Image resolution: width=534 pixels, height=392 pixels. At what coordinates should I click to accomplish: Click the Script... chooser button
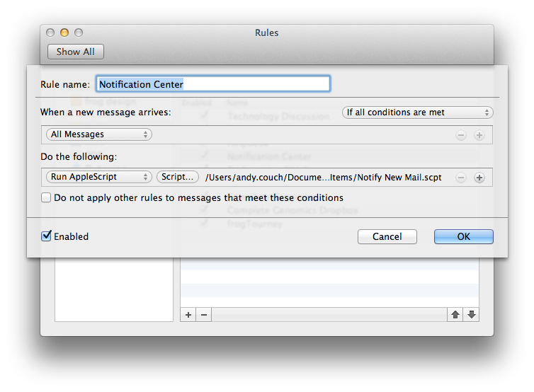(x=178, y=177)
